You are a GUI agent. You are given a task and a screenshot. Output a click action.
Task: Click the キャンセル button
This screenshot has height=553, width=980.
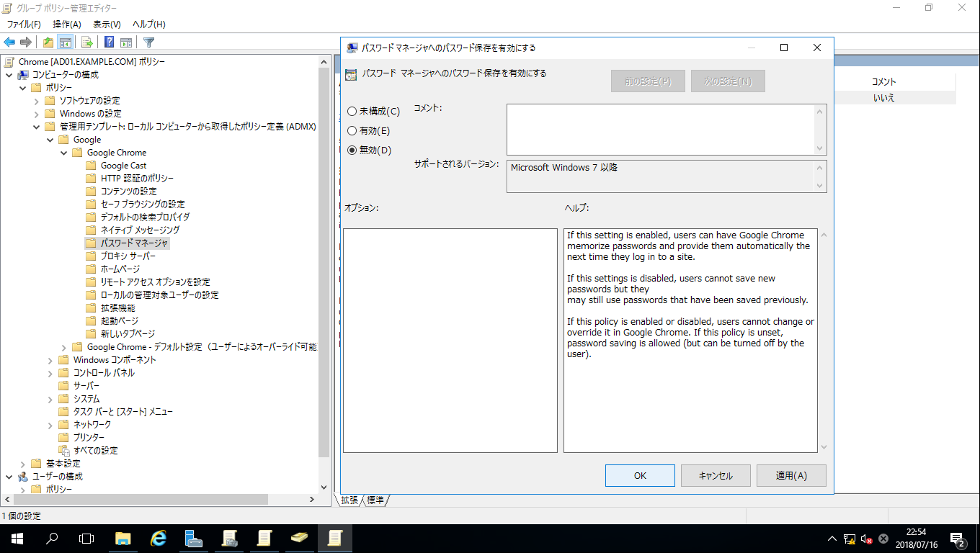click(x=716, y=476)
